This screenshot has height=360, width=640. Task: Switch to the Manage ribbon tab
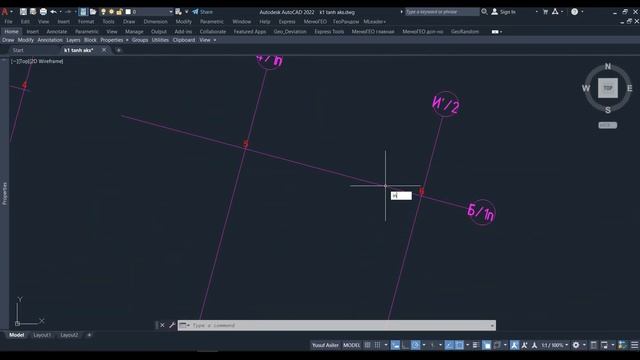point(134,31)
